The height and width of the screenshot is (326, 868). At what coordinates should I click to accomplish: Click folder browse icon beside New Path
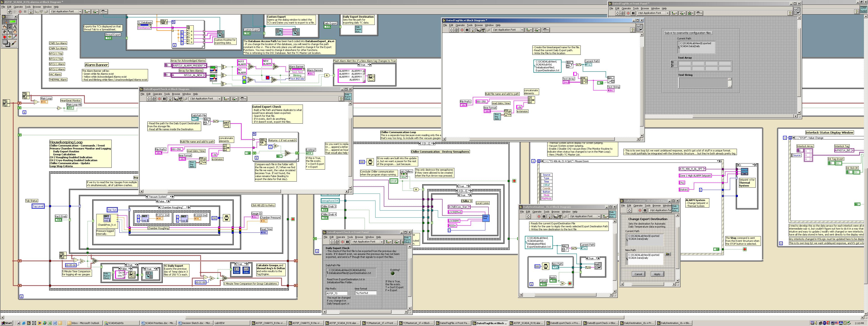coord(668,254)
